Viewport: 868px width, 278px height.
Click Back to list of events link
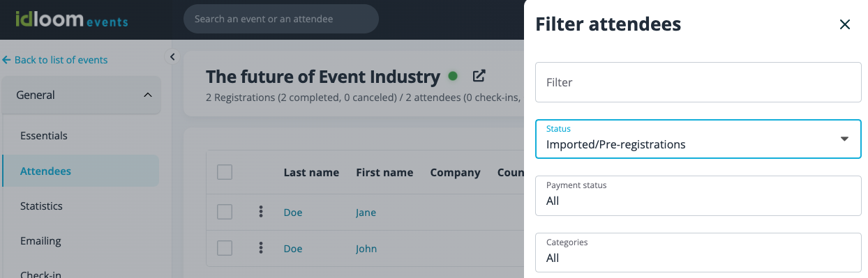pos(55,60)
